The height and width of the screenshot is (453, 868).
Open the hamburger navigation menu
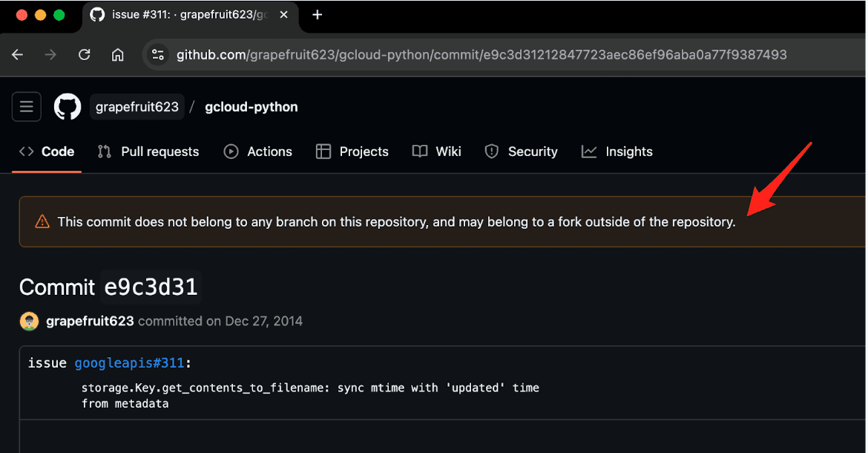(26, 107)
